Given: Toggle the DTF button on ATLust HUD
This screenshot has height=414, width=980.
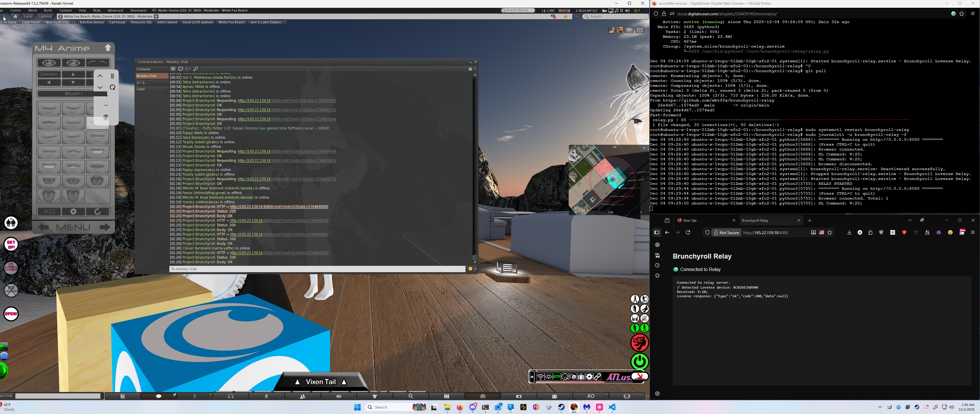Looking at the screenshot, I should 557,377.
